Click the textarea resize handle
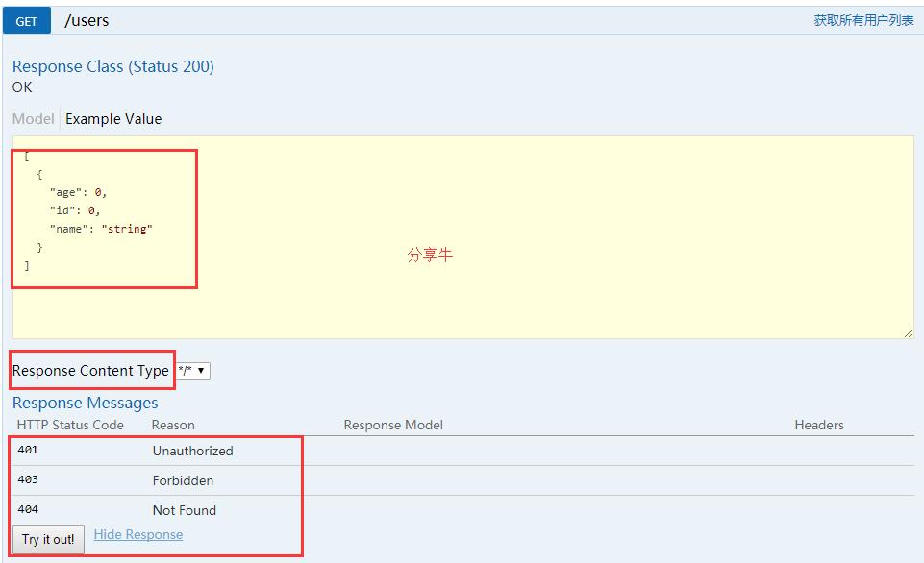924x563 pixels. tap(908, 331)
